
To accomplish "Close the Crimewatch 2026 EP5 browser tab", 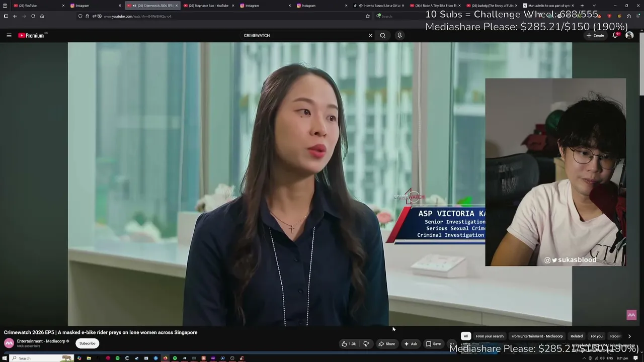I will coord(177,6).
